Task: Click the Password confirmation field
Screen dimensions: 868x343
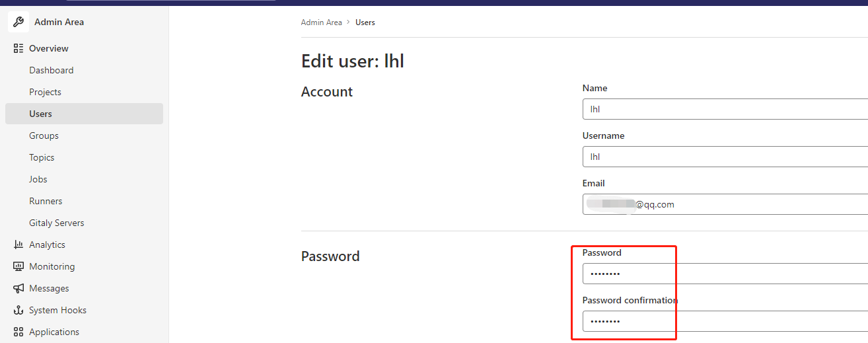Action: coord(725,321)
